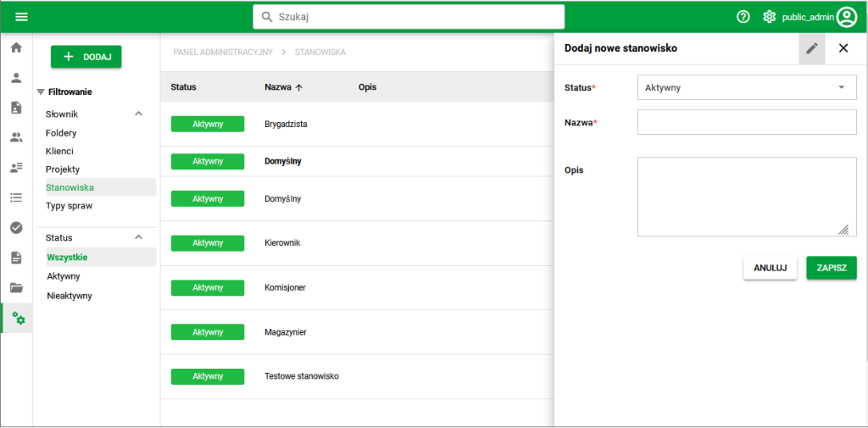Open the single person icon in sidebar
Screen dimensions: 868x428
point(16,78)
